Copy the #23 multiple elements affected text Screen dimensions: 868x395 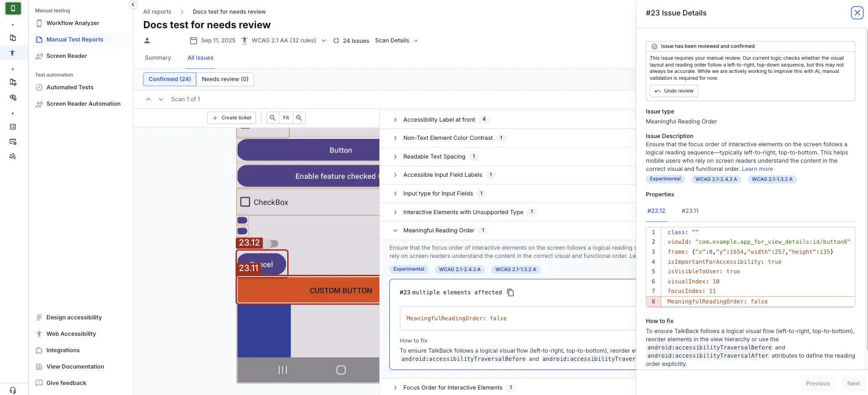511,292
